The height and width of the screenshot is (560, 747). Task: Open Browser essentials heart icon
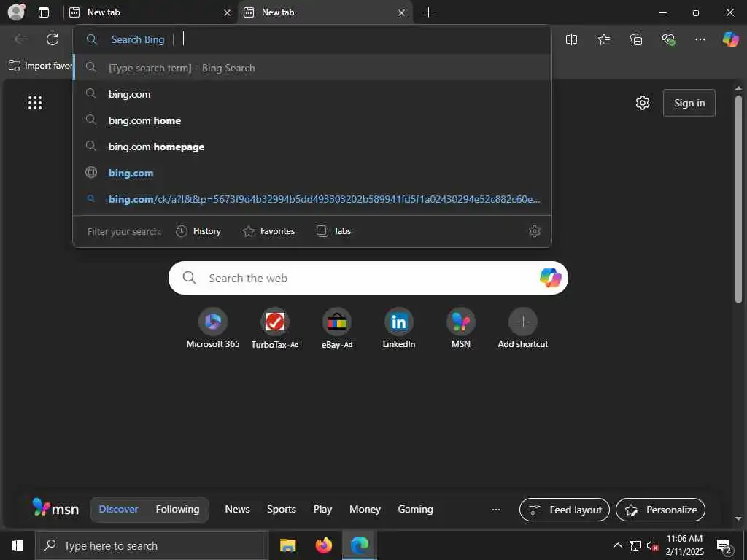point(668,39)
